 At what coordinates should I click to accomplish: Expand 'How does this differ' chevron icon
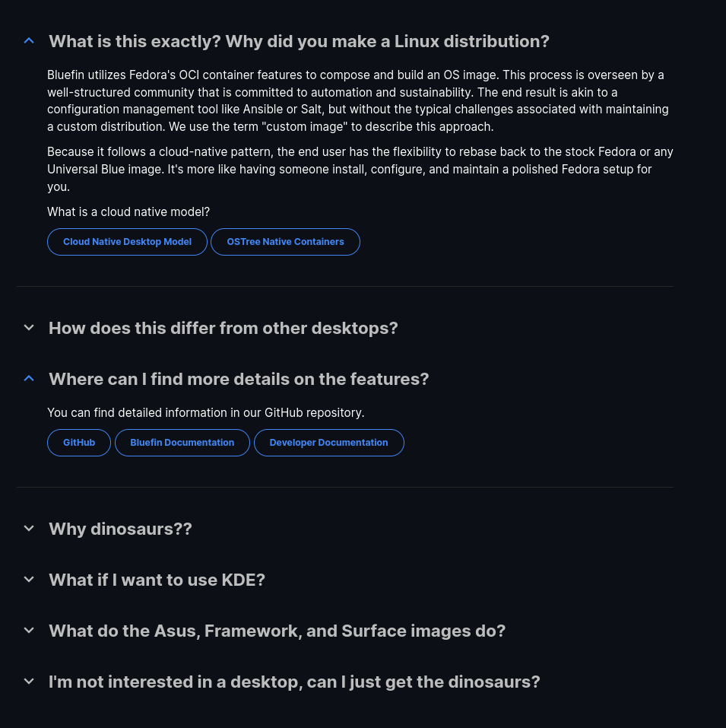coord(29,328)
